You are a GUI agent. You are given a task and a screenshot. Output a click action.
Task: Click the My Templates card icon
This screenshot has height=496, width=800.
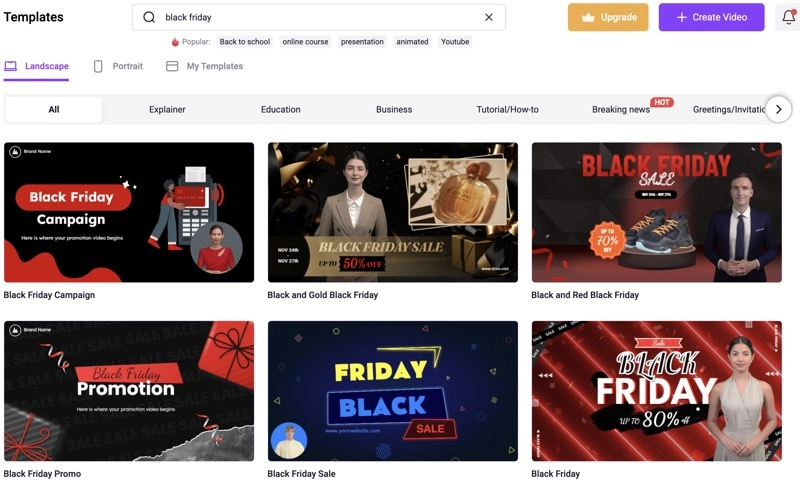click(172, 66)
